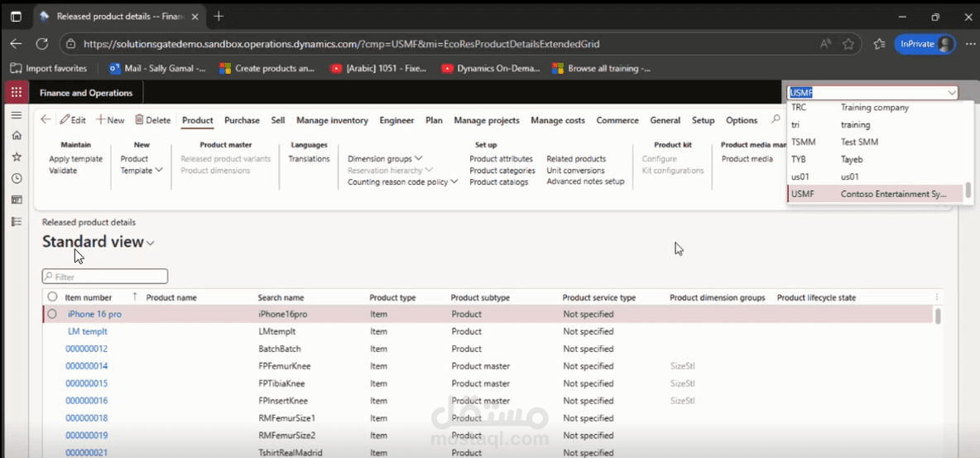Viewport: 980px width, 458px height.
Task: Click the grid Filter input field
Action: (105, 276)
